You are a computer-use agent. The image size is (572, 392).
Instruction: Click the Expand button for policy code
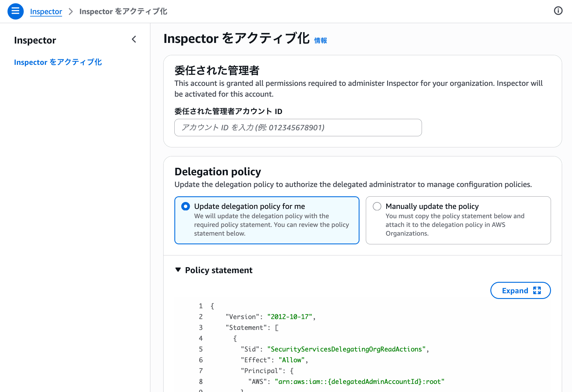coord(520,291)
